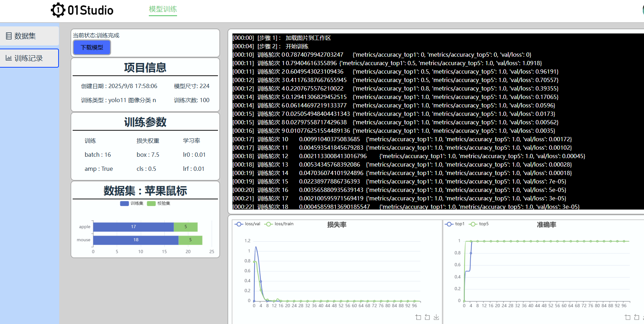644x324 pixels.
Task: Click zoom area icon on loss chart
Action: point(418,317)
